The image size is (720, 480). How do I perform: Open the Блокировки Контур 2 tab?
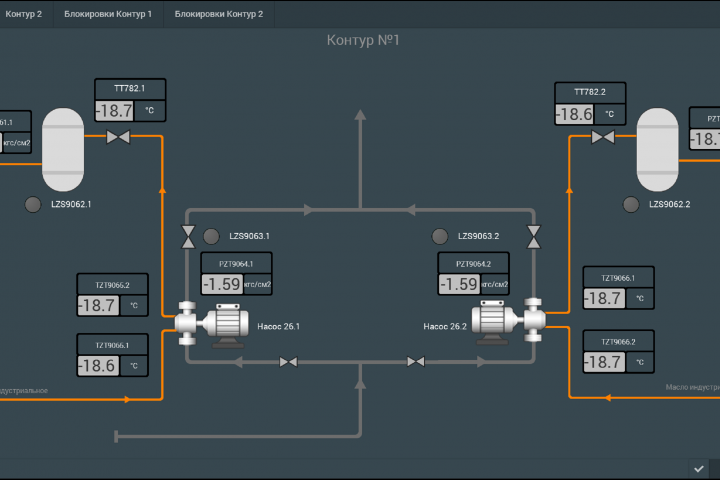(x=219, y=14)
